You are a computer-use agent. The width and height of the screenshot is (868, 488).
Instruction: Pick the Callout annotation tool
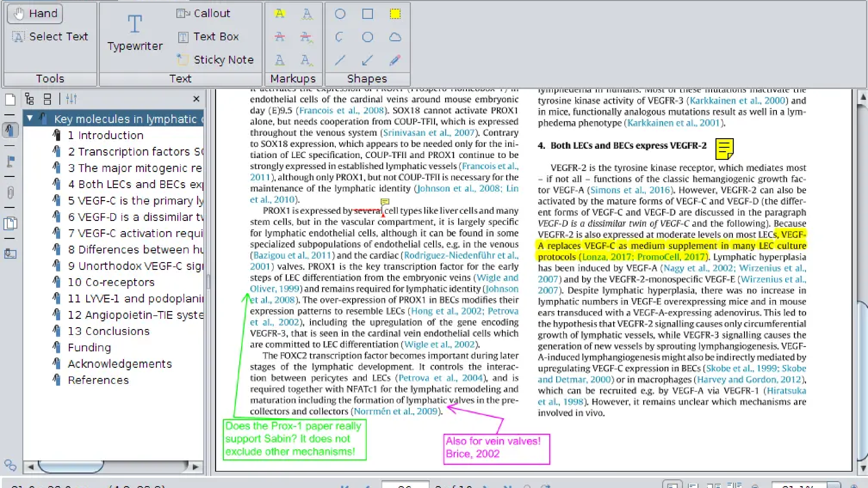[203, 13]
